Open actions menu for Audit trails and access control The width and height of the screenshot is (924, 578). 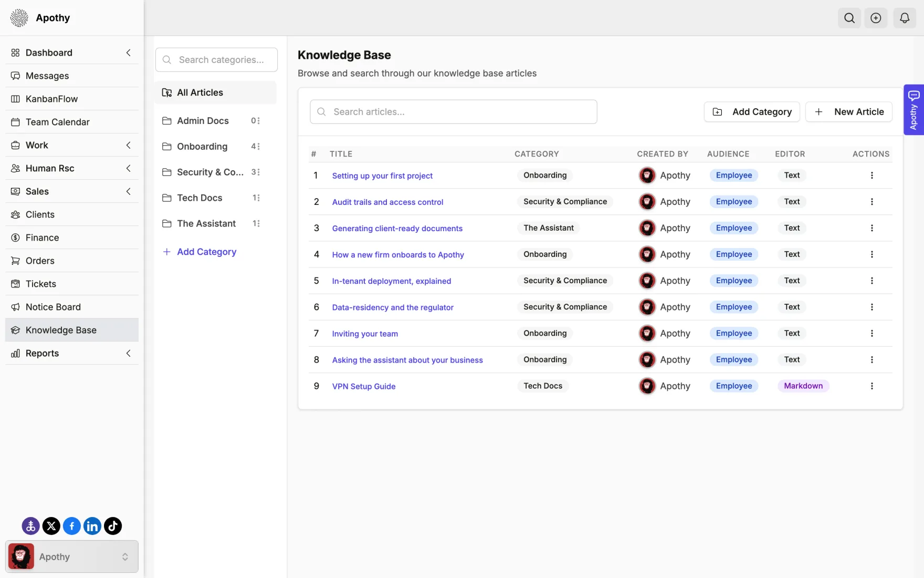click(871, 202)
